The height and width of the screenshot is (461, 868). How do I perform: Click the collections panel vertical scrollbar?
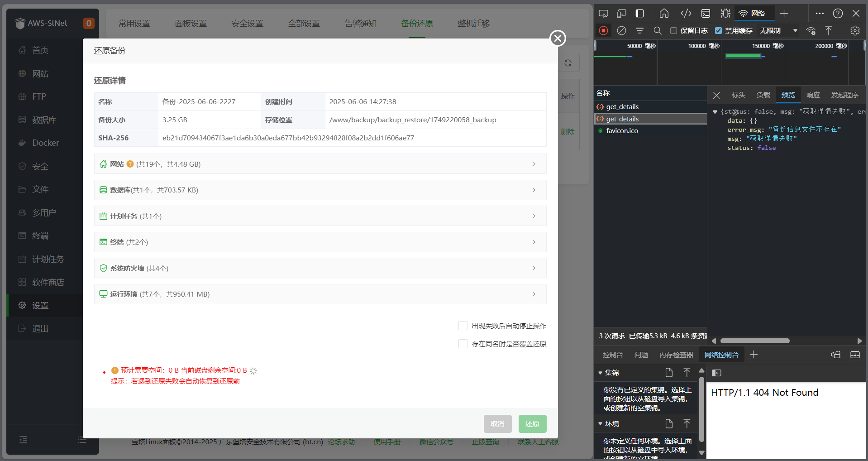click(x=701, y=410)
